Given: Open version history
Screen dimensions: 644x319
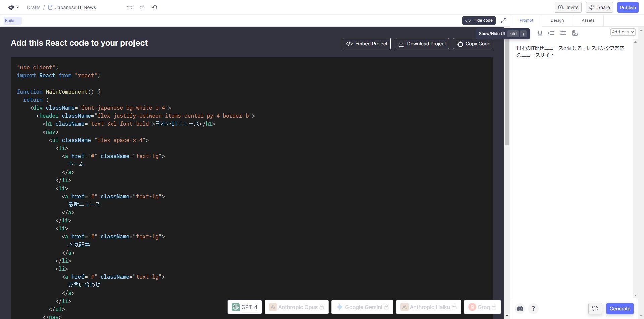Looking at the screenshot, I should (155, 7).
